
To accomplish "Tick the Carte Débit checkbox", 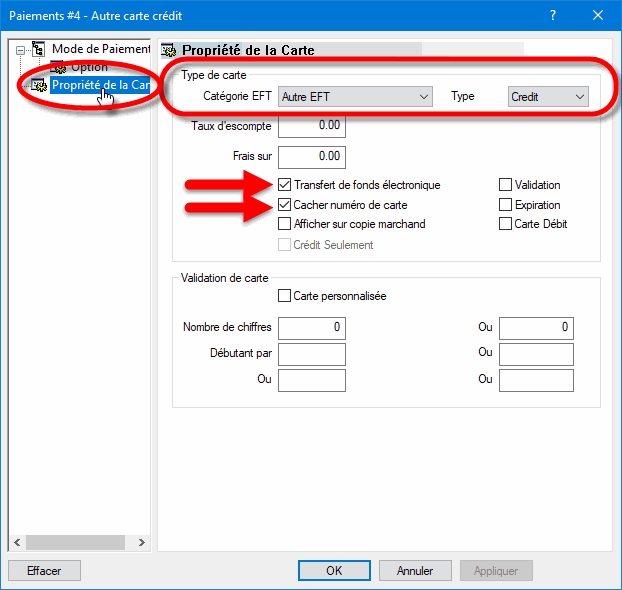I will (x=505, y=224).
